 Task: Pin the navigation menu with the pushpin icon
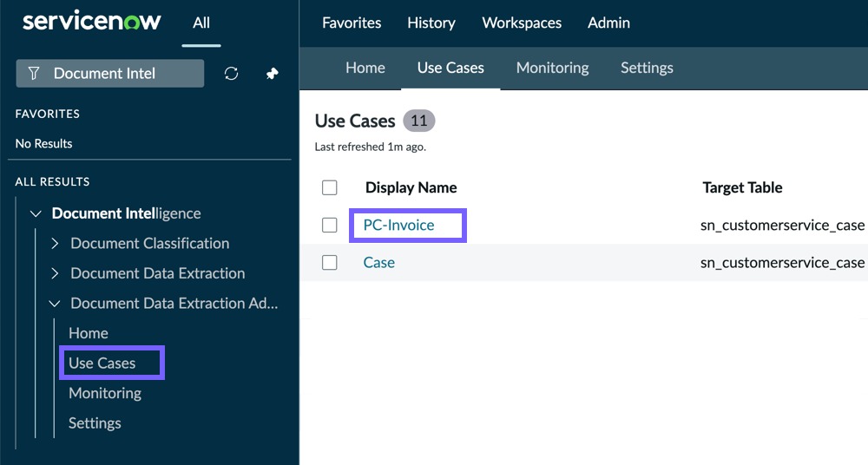click(272, 74)
